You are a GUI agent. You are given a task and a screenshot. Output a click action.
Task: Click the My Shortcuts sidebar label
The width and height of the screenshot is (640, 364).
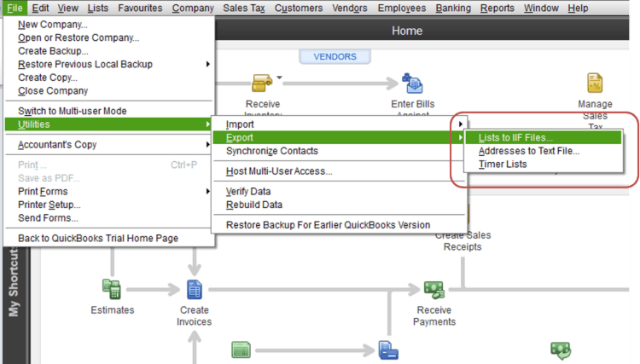pyautogui.click(x=14, y=281)
